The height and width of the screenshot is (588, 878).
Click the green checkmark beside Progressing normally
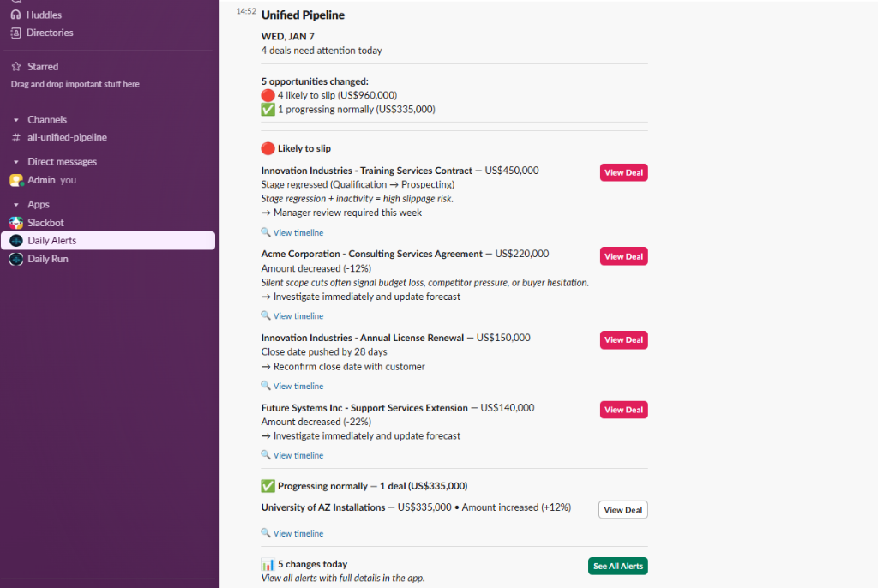click(x=267, y=485)
